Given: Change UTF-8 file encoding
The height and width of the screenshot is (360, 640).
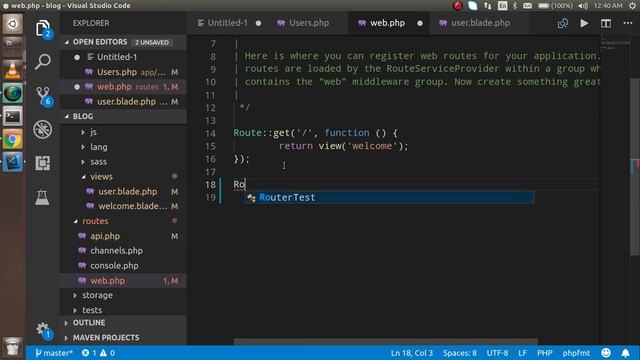Looking at the screenshot, I should (x=497, y=353).
